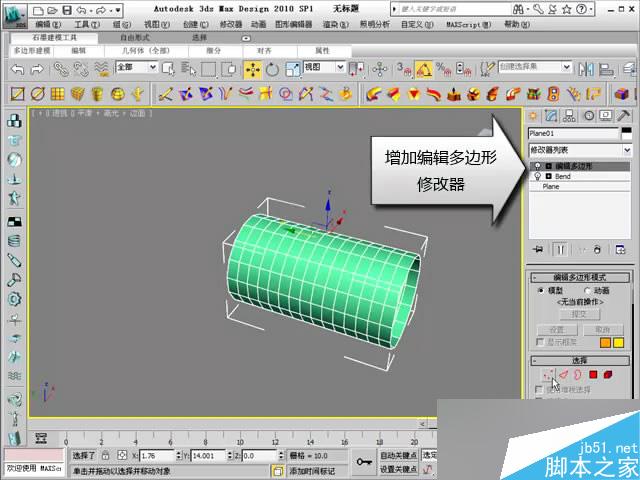Click the 设置 button in edit poly mode
The image size is (640, 480).
click(557, 329)
